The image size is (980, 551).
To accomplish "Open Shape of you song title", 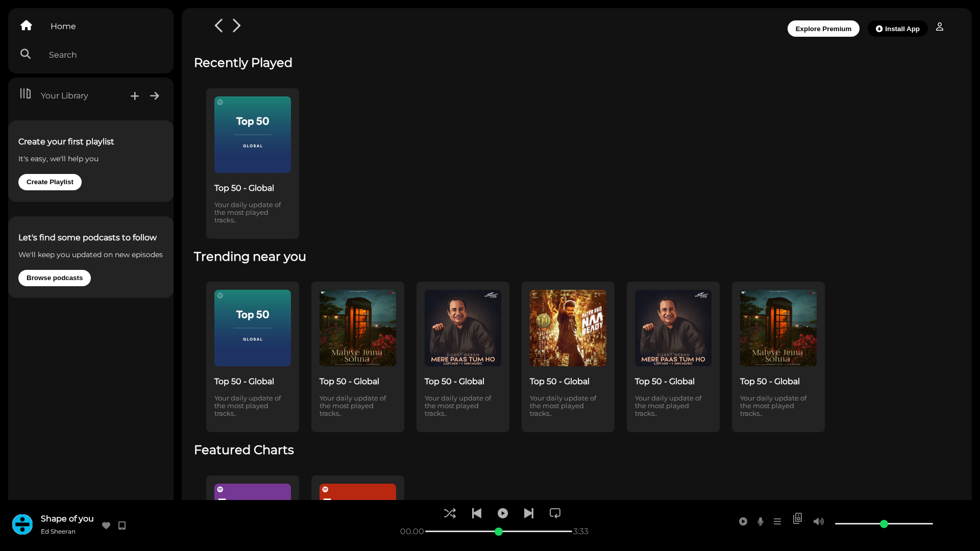I will pos(67,519).
